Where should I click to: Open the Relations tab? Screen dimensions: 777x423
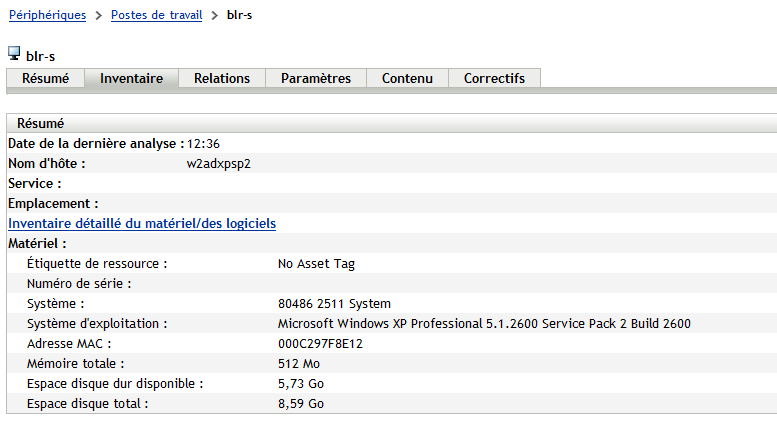tap(221, 78)
